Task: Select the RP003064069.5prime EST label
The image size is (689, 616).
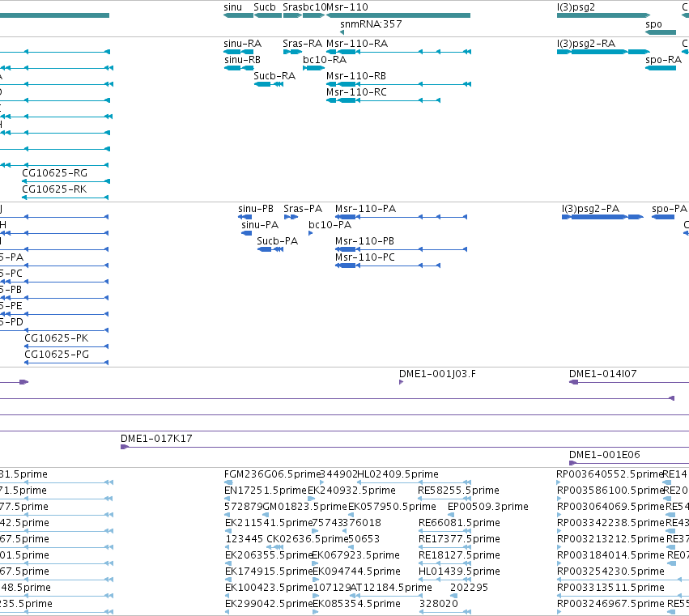Action: (610, 507)
